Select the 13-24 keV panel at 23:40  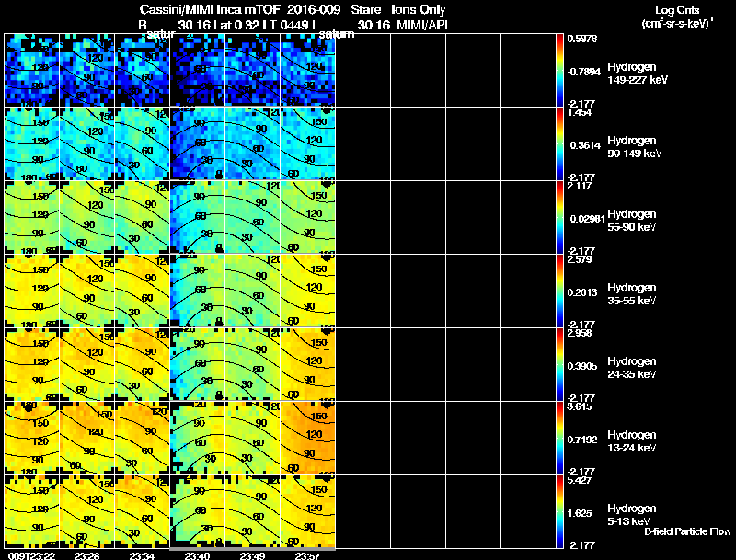(198, 438)
